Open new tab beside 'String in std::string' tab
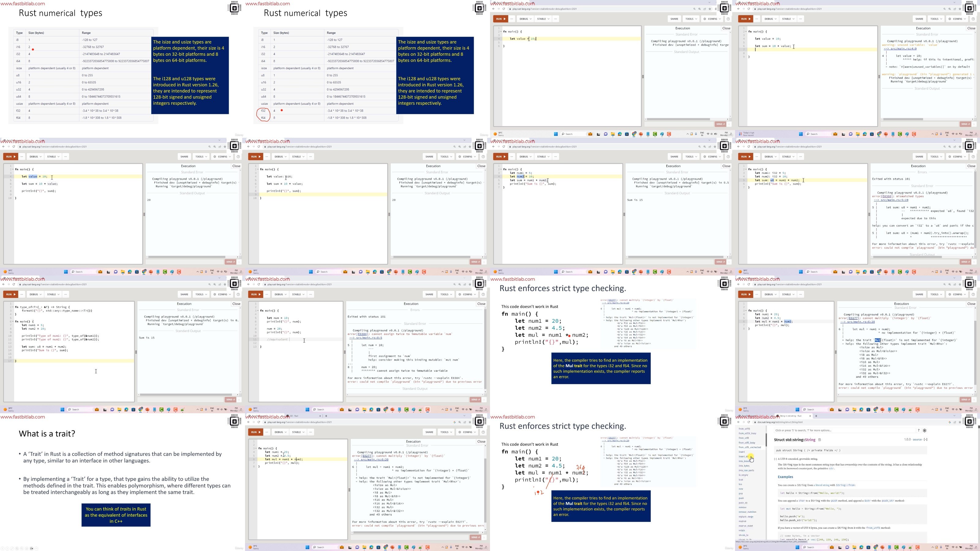Screen dimensions: 980x551 point(816,416)
